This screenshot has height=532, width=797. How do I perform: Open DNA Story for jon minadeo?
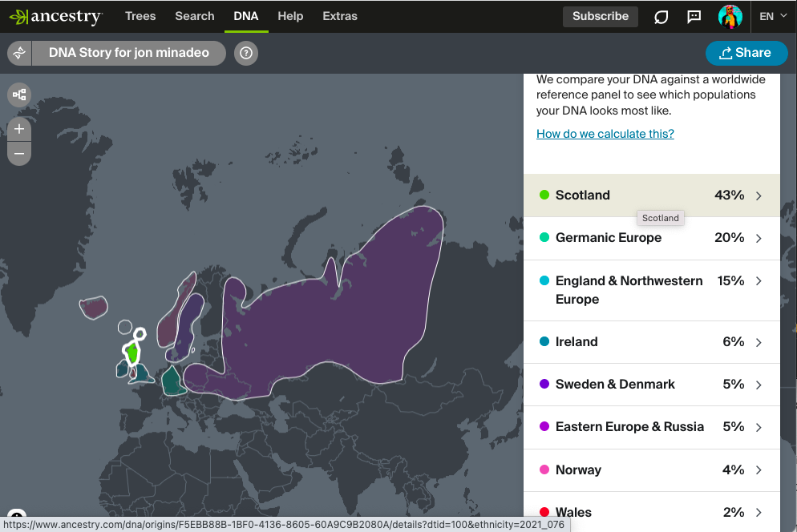[128, 53]
